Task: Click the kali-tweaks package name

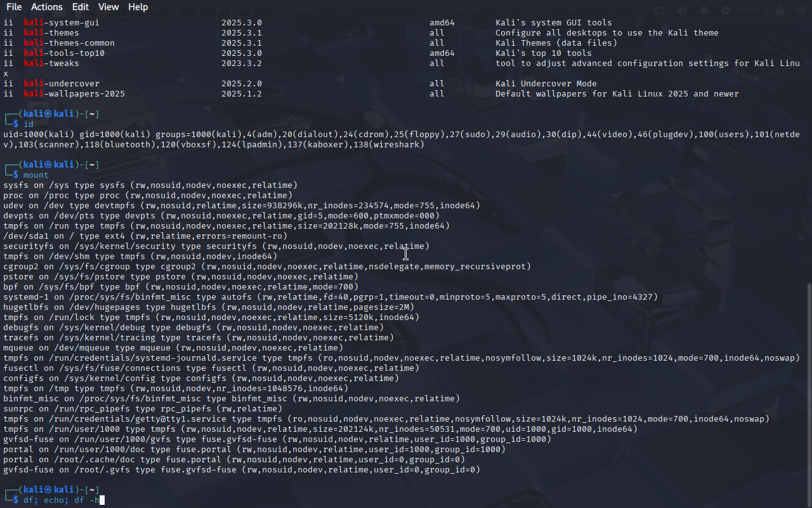Action: [x=51, y=63]
